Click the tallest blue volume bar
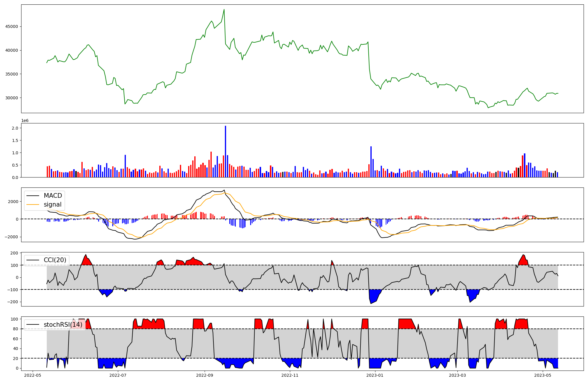This screenshot has width=588, height=382. [225, 151]
